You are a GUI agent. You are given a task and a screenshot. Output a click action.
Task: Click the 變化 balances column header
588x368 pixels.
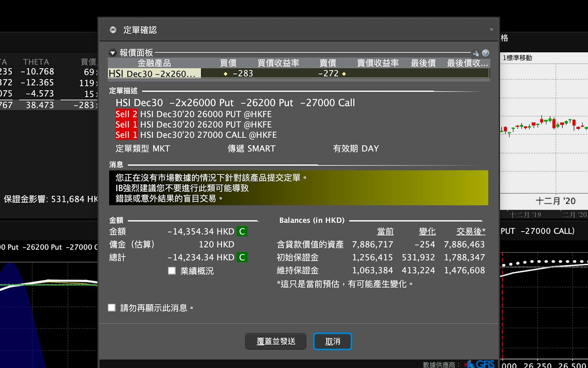(427, 231)
